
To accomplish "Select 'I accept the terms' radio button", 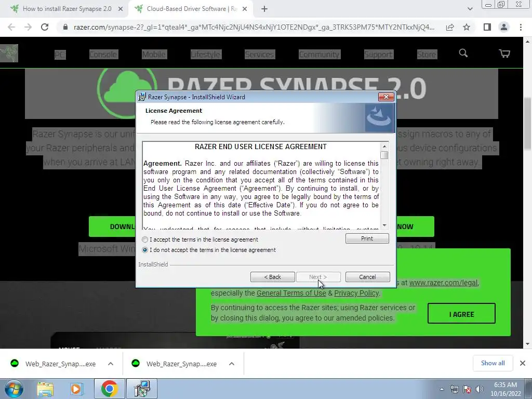I will click(145, 240).
